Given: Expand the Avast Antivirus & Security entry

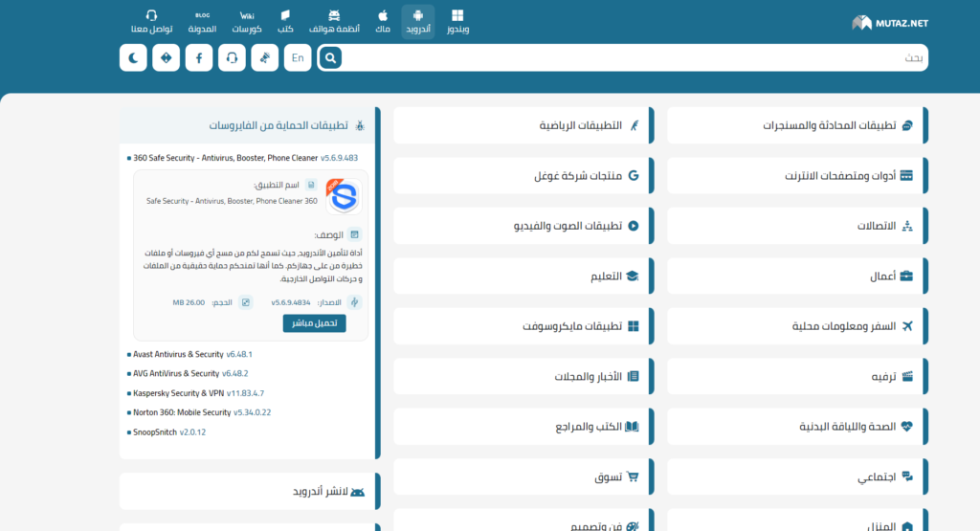Looking at the screenshot, I should tap(178, 354).
